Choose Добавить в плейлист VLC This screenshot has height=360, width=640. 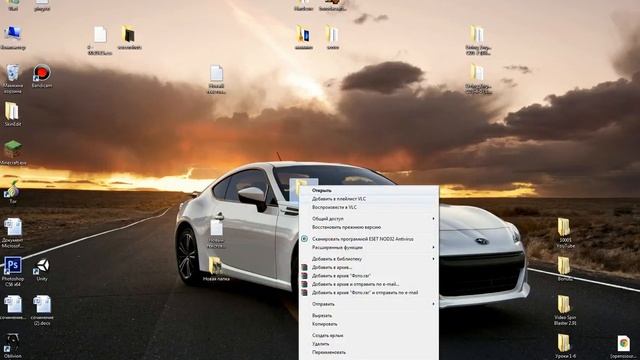pos(339,199)
